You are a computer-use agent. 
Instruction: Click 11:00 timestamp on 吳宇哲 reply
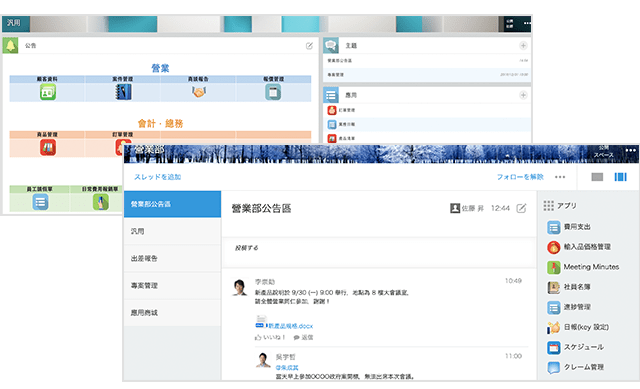coord(513,356)
